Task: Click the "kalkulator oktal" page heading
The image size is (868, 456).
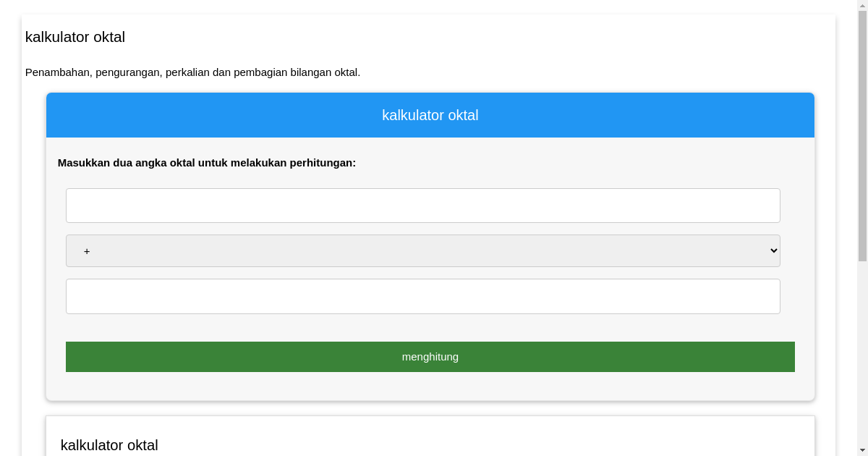Action: 75,37
